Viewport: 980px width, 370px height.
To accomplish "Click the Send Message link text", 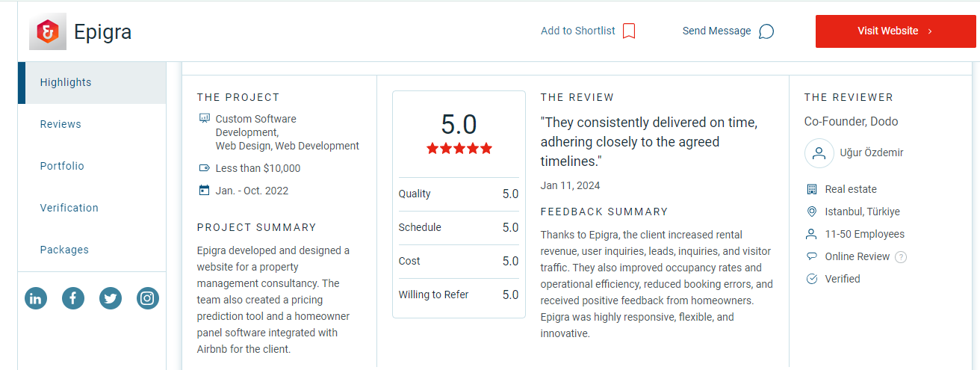I will (x=717, y=31).
